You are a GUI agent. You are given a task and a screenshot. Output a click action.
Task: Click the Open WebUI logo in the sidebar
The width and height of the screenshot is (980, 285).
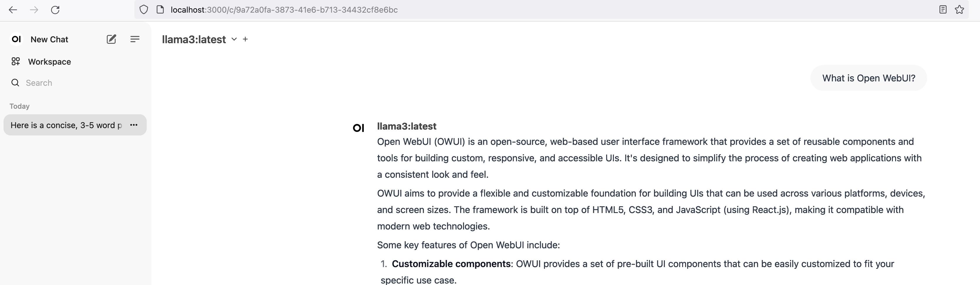point(16,39)
